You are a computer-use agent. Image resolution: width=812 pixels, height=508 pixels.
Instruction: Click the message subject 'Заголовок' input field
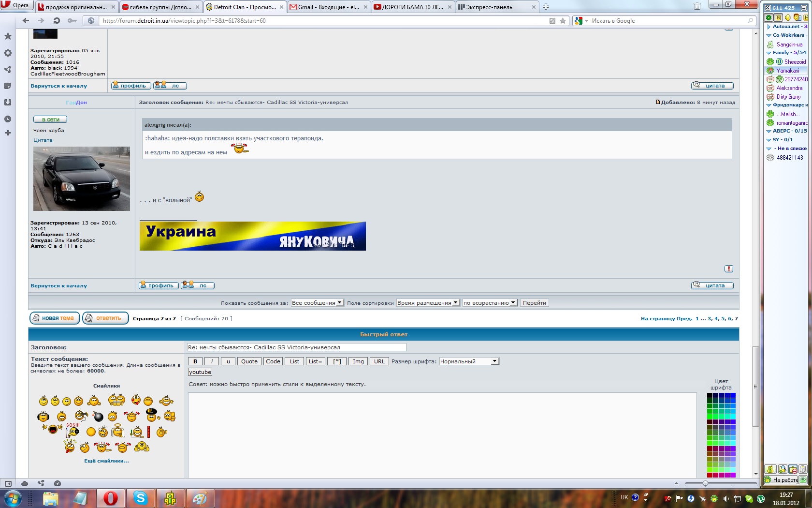click(x=296, y=347)
